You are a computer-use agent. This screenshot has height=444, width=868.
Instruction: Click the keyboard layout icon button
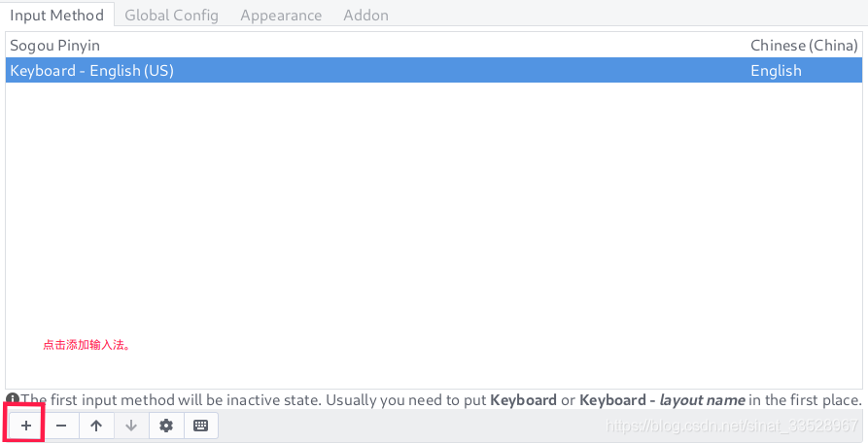click(201, 426)
